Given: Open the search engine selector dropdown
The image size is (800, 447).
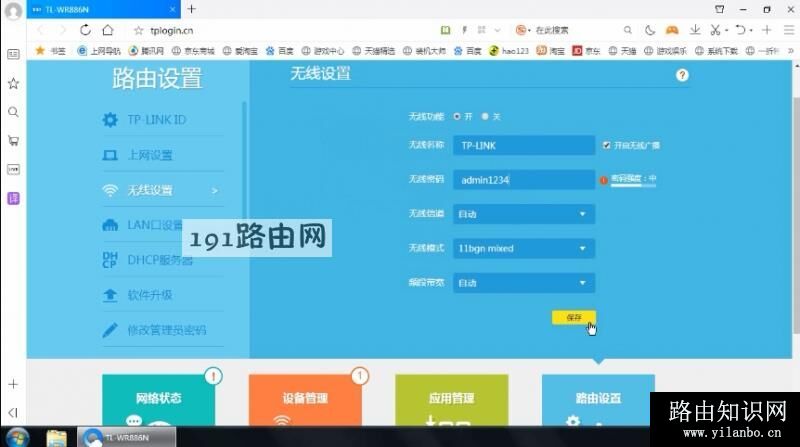Looking at the screenshot, I should coord(522,30).
